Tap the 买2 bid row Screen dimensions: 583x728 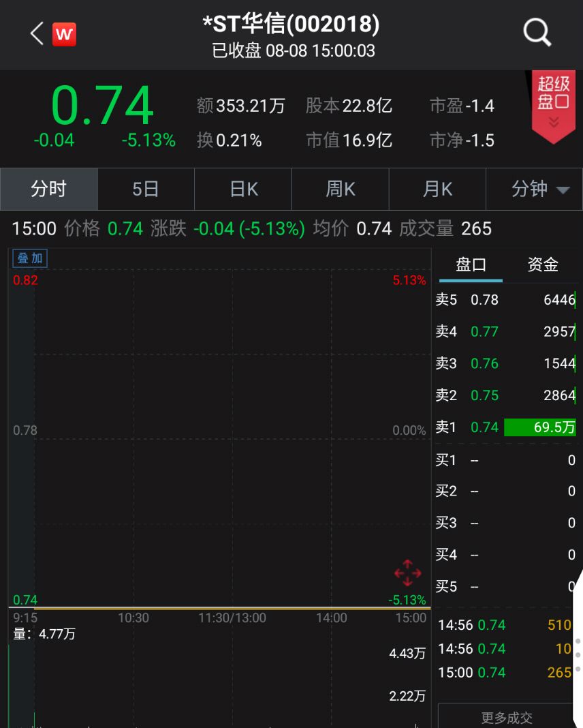pos(505,491)
